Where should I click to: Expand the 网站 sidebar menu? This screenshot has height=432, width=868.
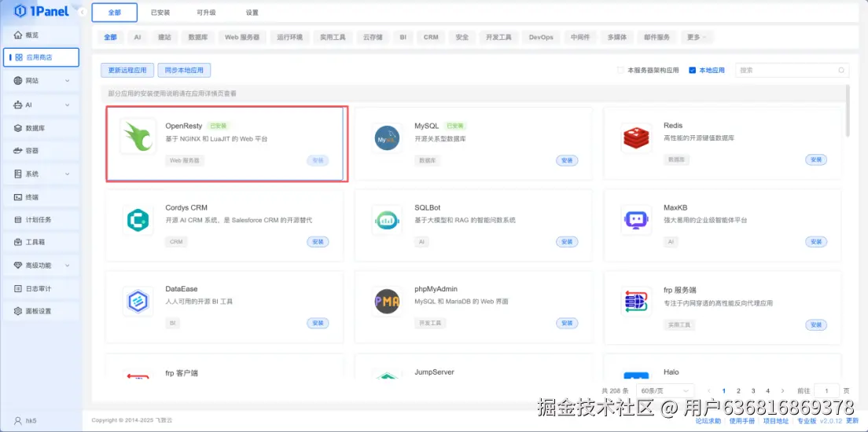click(x=68, y=81)
